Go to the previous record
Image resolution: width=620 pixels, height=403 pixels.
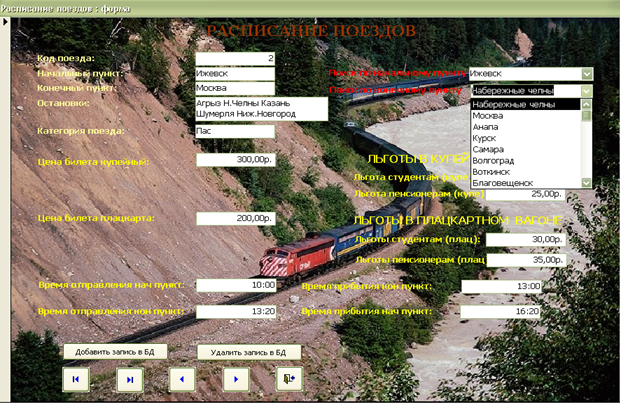click(x=182, y=379)
